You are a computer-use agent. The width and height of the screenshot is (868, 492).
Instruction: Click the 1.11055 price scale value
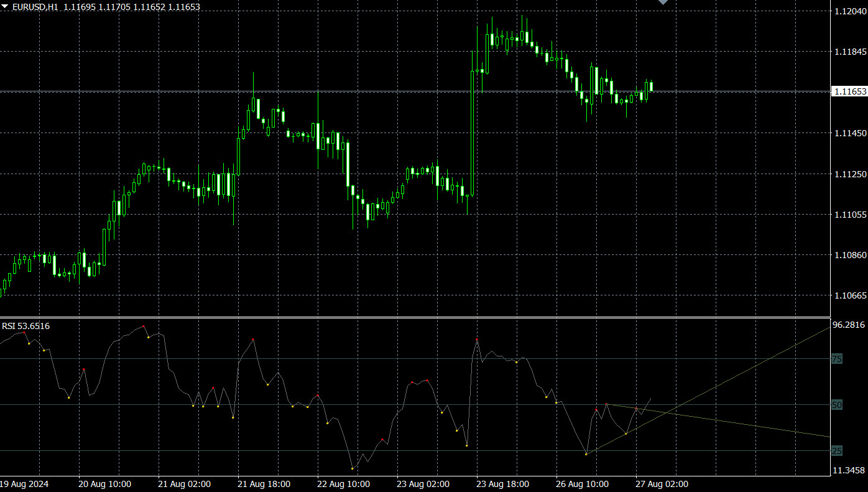point(849,215)
